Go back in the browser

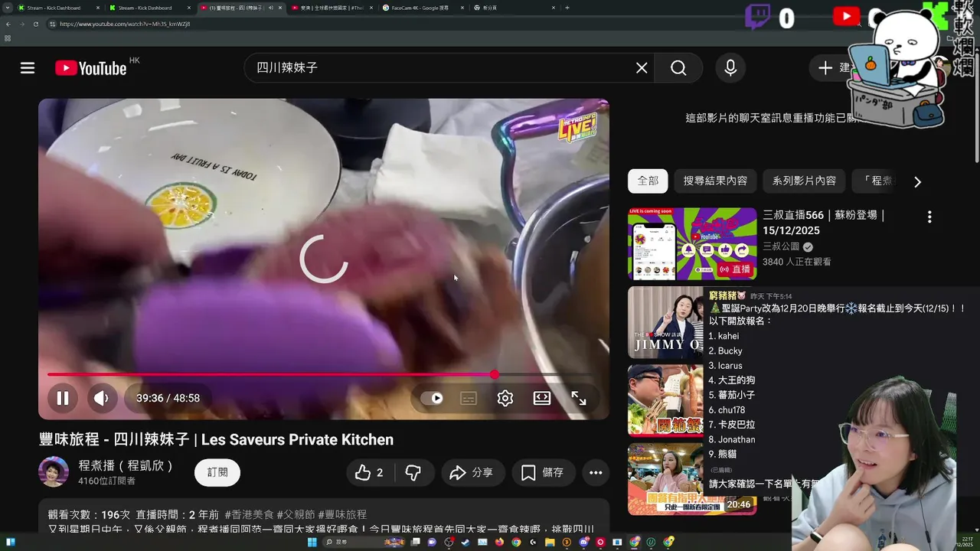coord(8,24)
